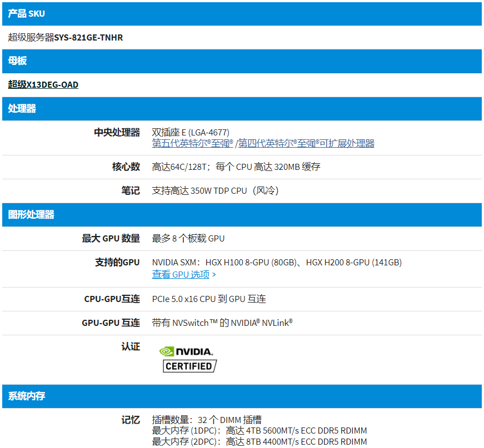
Task: Click the 产品 SKU section header
Action: click(242, 14)
